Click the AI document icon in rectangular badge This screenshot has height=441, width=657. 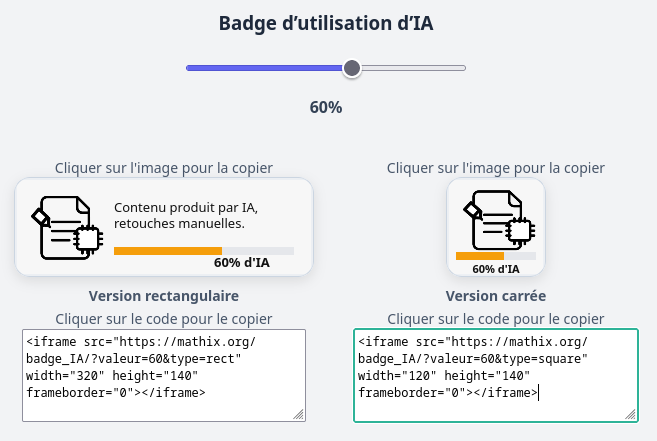coord(66,227)
